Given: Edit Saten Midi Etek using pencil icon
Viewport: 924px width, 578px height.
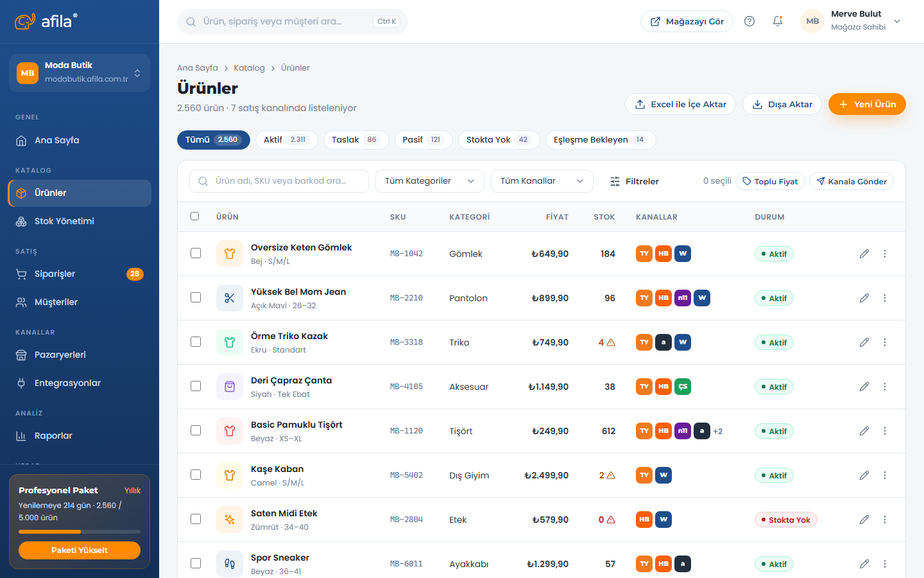Looking at the screenshot, I should click(864, 520).
